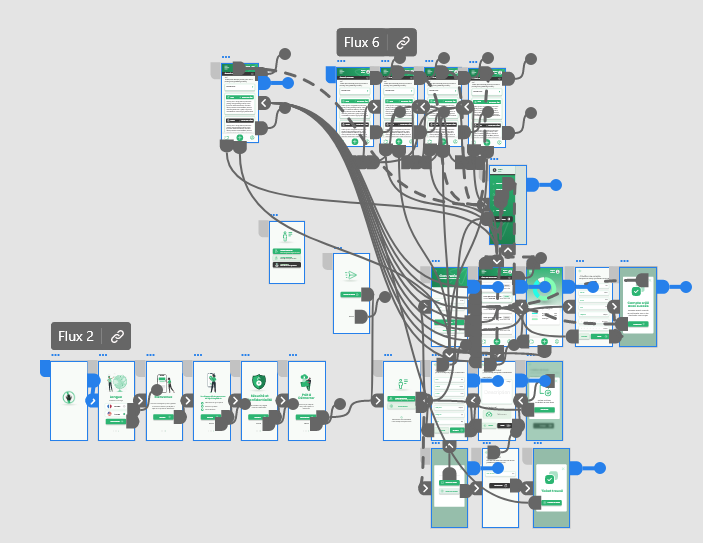
Task: Click the blue connector handle beside Ticket trouvé artboard
Action: coord(599,468)
